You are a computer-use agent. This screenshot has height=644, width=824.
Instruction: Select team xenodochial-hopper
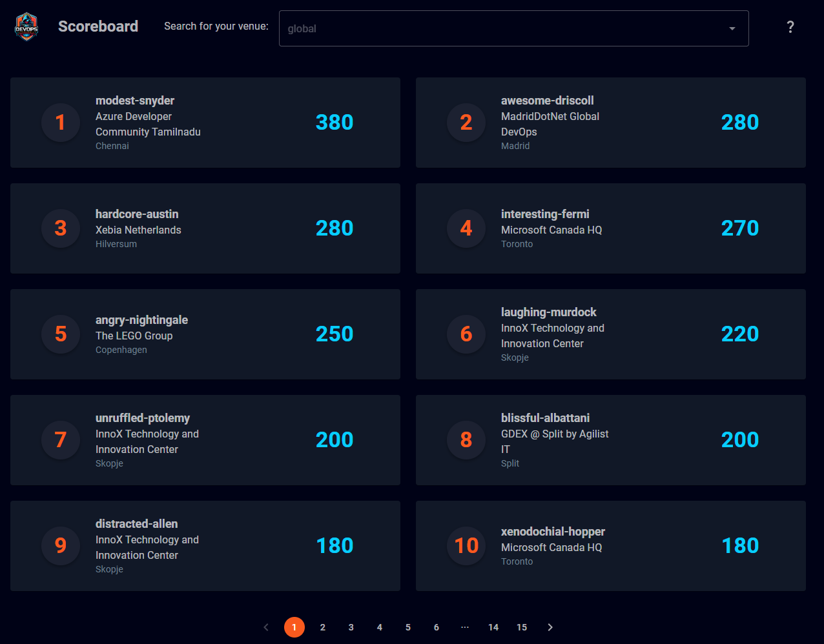(x=553, y=532)
